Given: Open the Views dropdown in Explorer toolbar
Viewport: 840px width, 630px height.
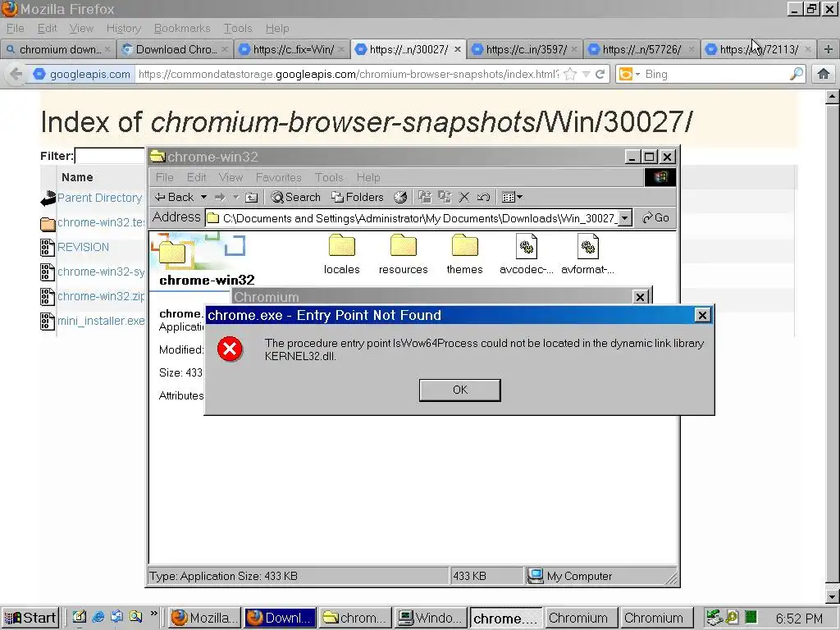Looking at the screenshot, I should point(512,197).
